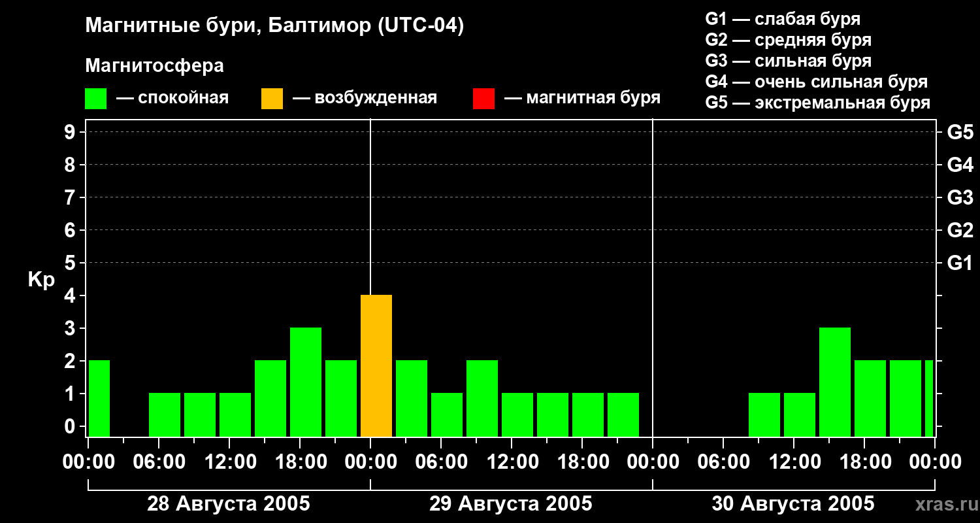Click the 'G4 — очень сильная буря' description
This screenshot has width=980, height=523.
pyautogui.click(x=817, y=82)
